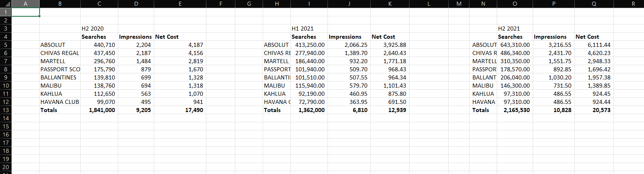
Task: Click 'Searches' header in column O
Action: (515, 37)
